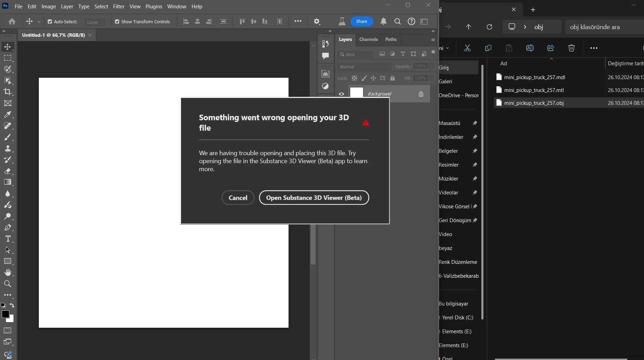This screenshot has height=360, width=644.
Task: Sort by the Ad column header
Action: coord(504,64)
